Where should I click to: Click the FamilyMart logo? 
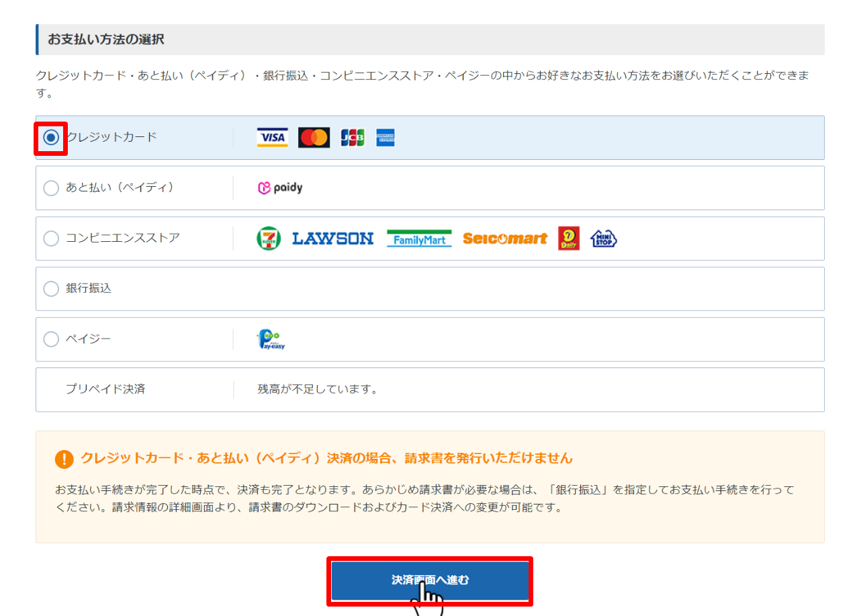click(x=418, y=238)
